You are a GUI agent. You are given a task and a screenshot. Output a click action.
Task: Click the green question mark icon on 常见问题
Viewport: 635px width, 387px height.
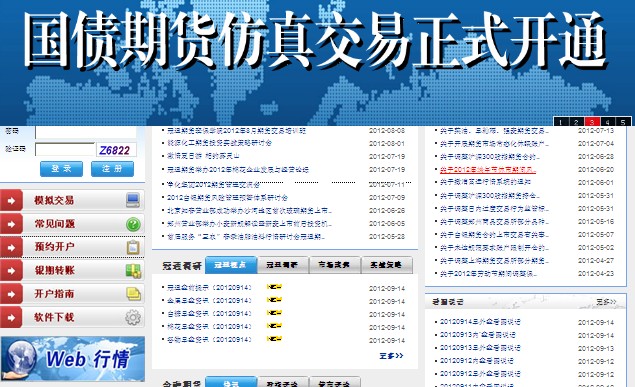point(133,224)
